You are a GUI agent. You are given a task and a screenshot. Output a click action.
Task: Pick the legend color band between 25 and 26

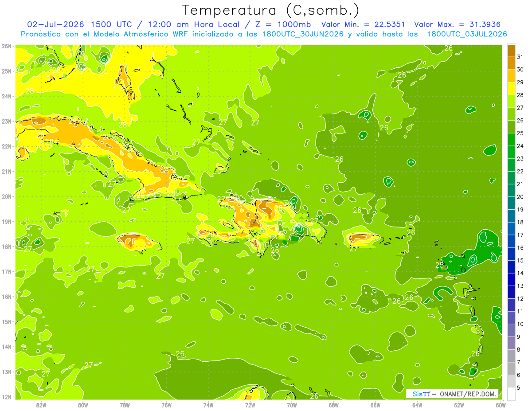[x=511, y=127]
